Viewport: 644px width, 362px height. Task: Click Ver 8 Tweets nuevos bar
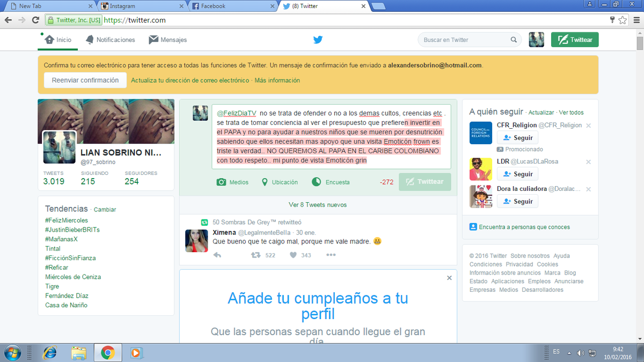318,205
